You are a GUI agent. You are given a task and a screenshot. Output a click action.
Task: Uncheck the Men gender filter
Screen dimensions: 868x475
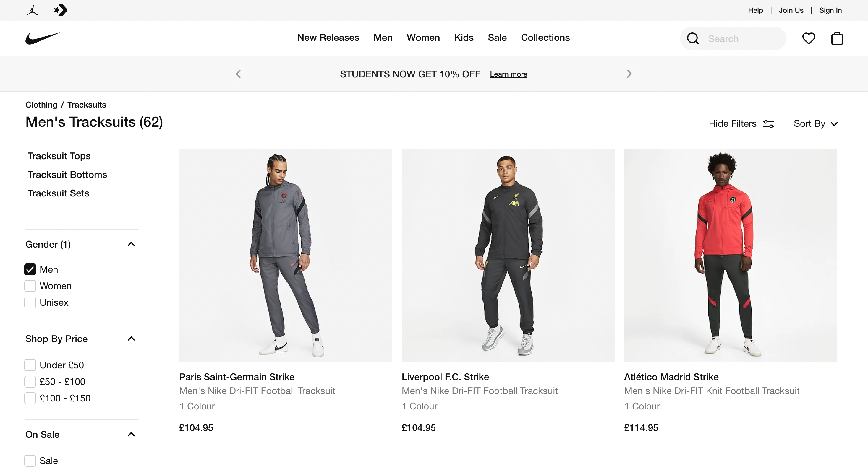point(30,269)
